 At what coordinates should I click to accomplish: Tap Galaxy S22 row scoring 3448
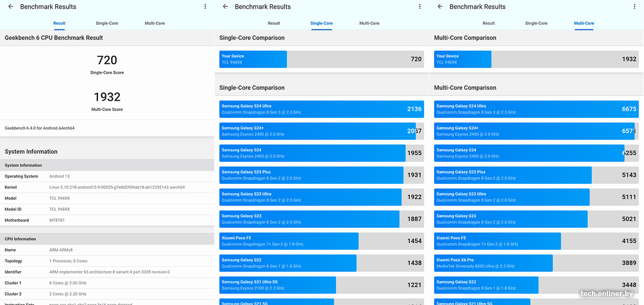click(536, 285)
